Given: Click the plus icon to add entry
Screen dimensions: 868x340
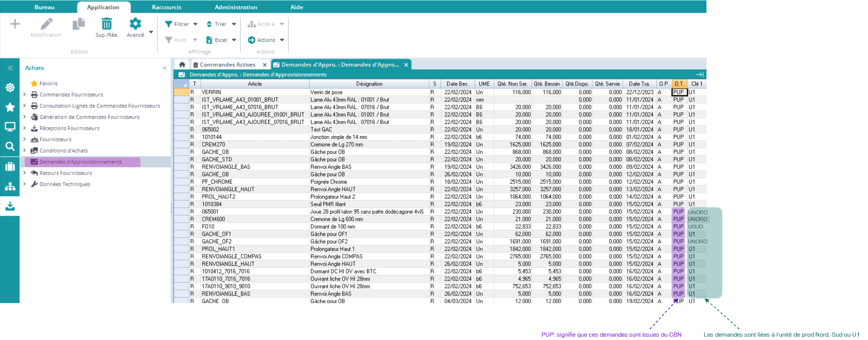Looking at the screenshot, I should pos(15,24).
